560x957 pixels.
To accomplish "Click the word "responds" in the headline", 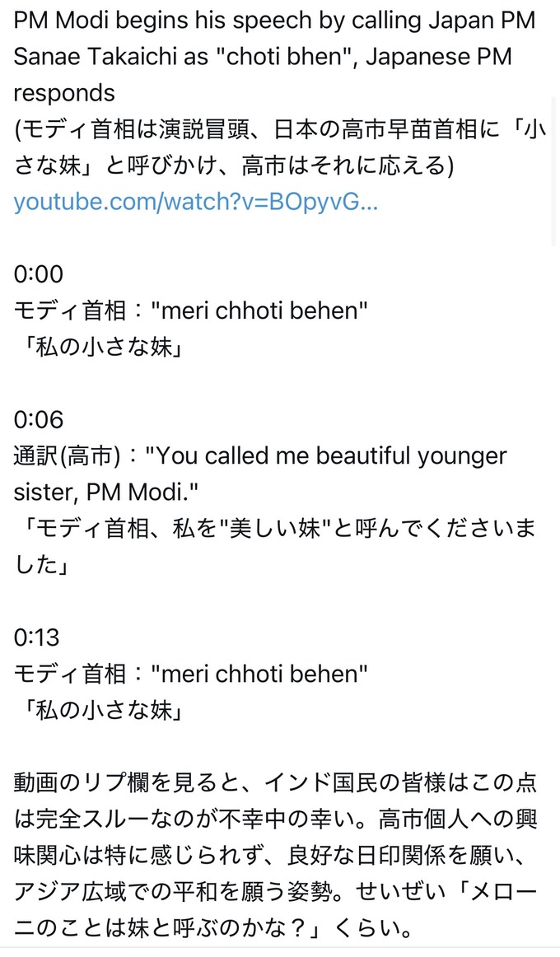I will 64,93.
